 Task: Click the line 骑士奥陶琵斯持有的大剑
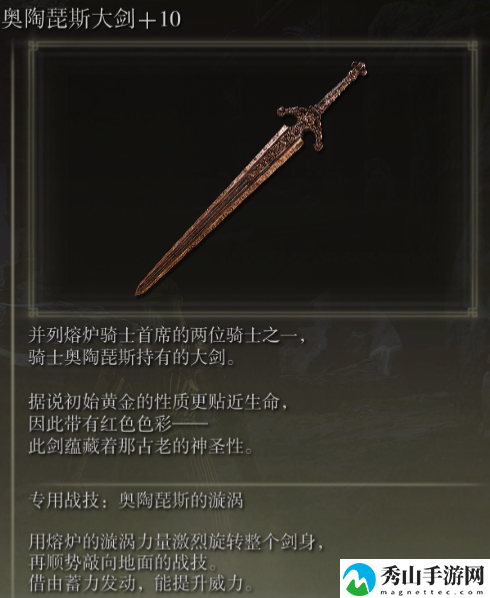(x=132, y=358)
